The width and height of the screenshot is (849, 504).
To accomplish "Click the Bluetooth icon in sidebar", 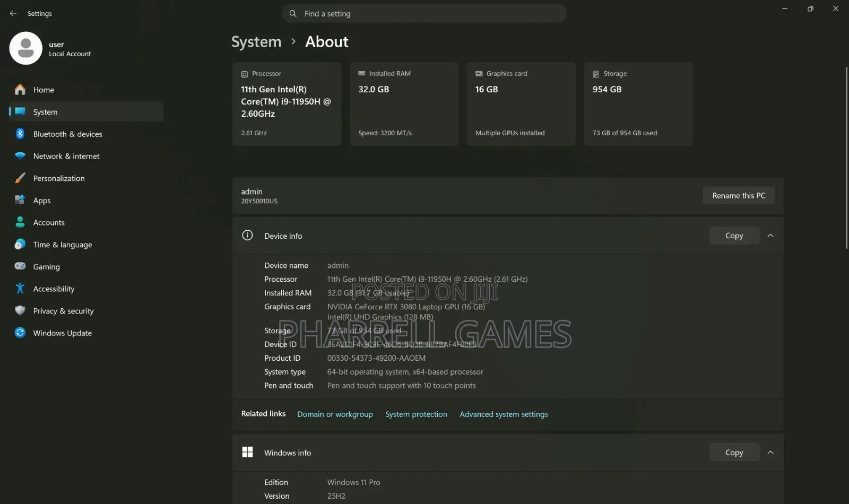I will tap(20, 134).
